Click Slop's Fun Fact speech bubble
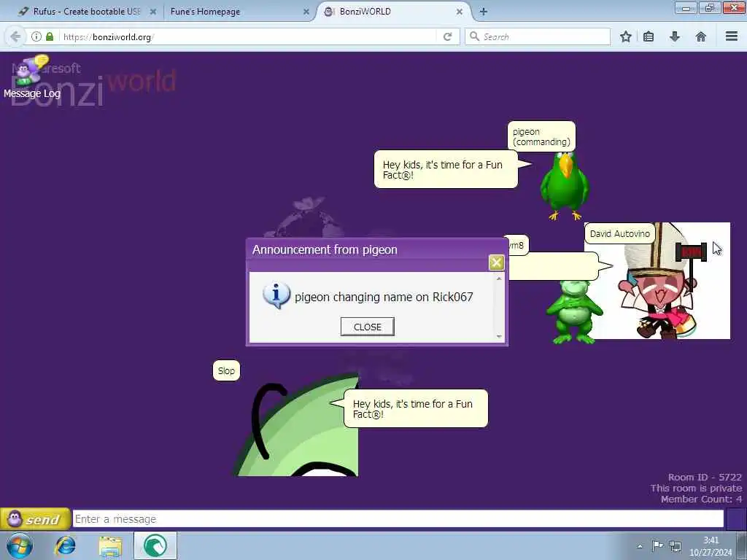 (x=416, y=408)
